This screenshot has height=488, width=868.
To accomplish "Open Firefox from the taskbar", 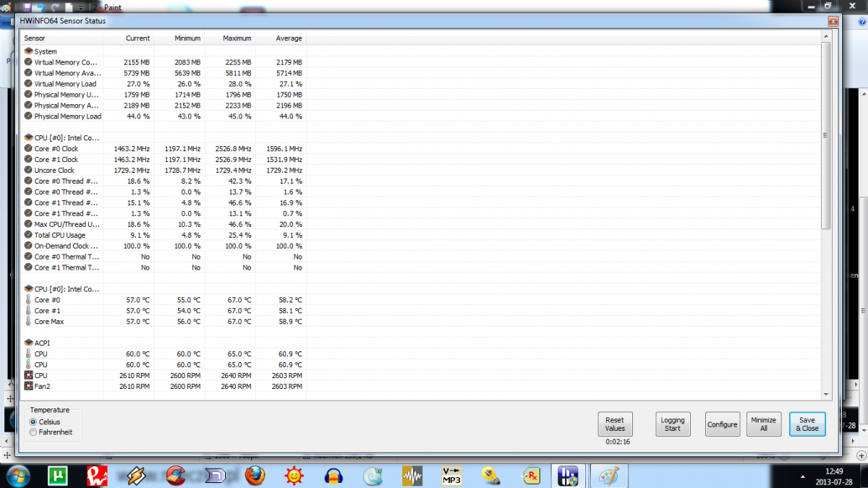I will (x=254, y=476).
